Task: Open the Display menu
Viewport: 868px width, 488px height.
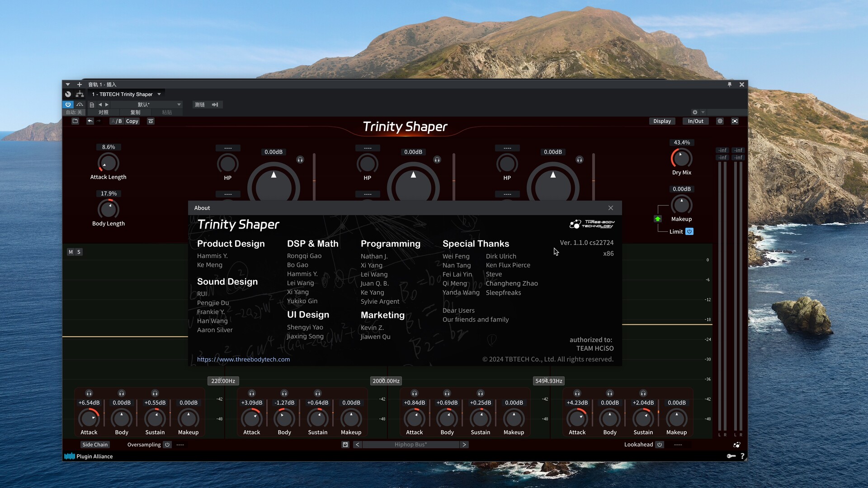Action: click(x=662, y=121)
